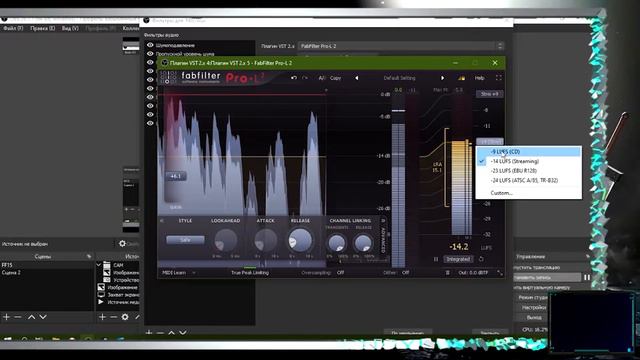Open Custom... loudness target option
The width and height of the screenshot is (640, 360).
click(x=529, y=193)
